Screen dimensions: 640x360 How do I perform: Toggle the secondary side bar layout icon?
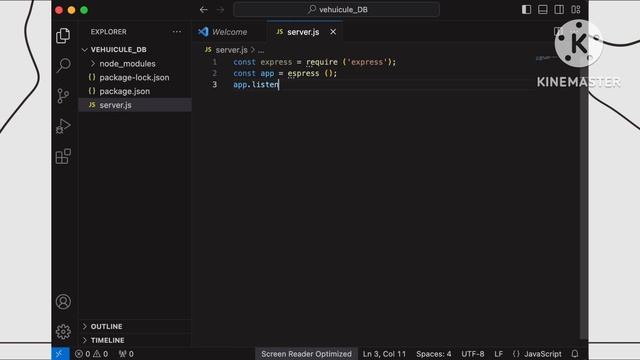[x=559, y=9]
